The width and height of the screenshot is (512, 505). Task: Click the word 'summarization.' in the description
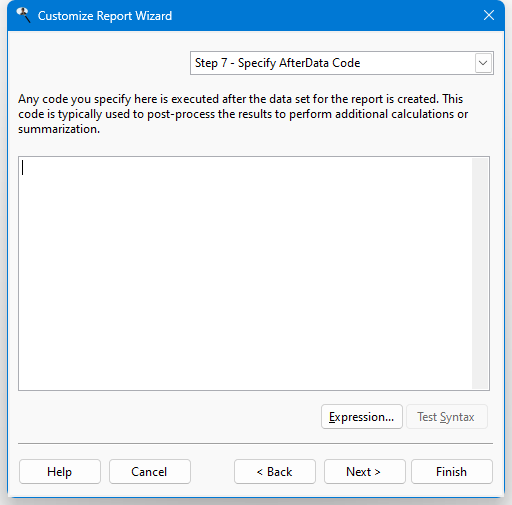(59, 129)
